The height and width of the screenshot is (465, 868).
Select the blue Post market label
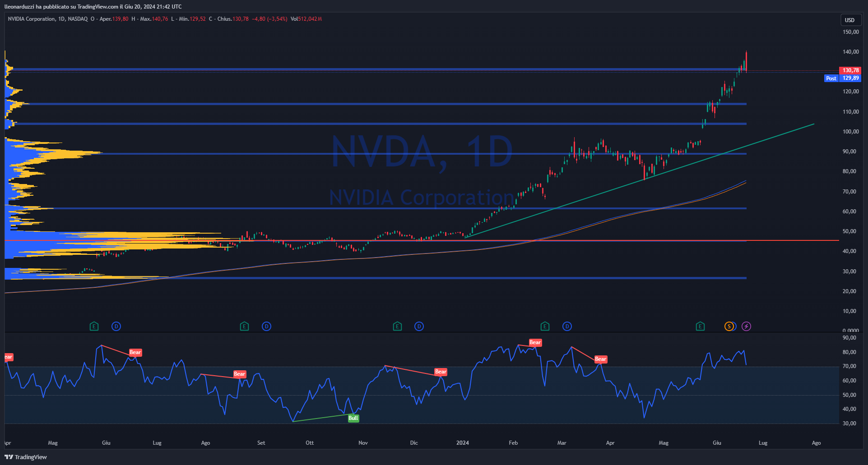point(831,78)
